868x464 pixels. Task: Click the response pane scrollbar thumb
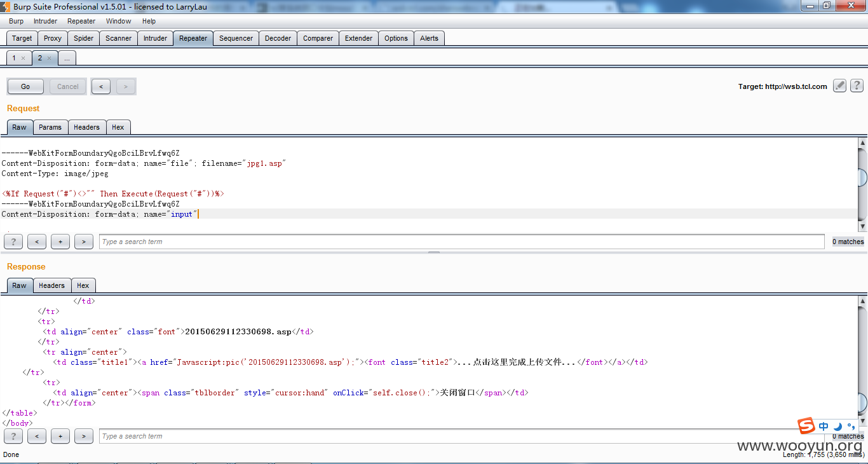pos(862,402)
